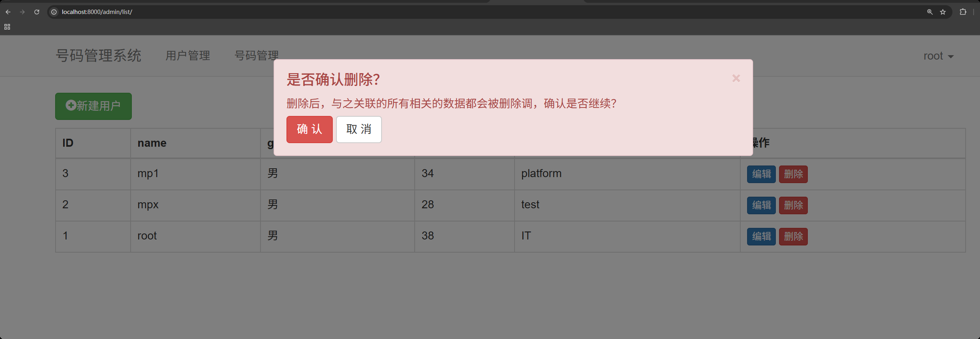The image size is (980, 339).
Task: Click 编辑 for user mp1
Action: [x=761, y=174]
